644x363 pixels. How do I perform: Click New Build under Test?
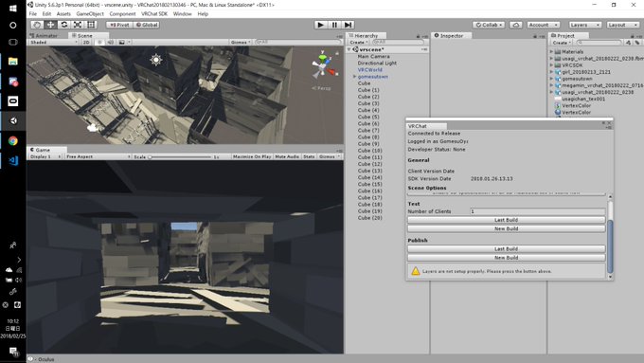[x=506, y=228]
